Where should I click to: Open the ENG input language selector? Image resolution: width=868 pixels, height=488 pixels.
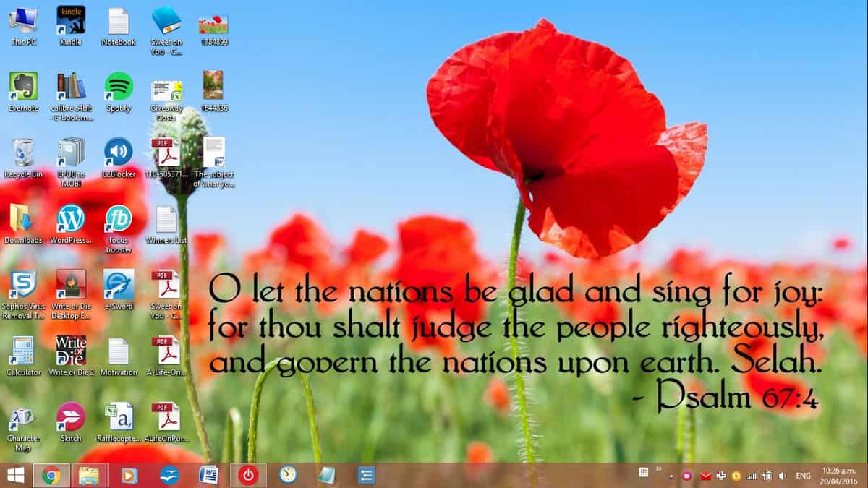coord(803,476)
